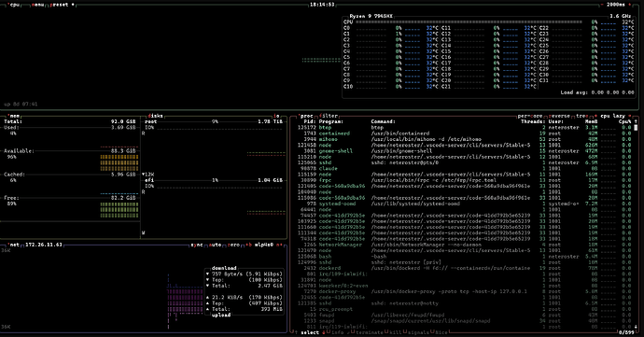Increase update interval with plus beside 2000ms
This screenshot has height=337, width=644.
630,5
